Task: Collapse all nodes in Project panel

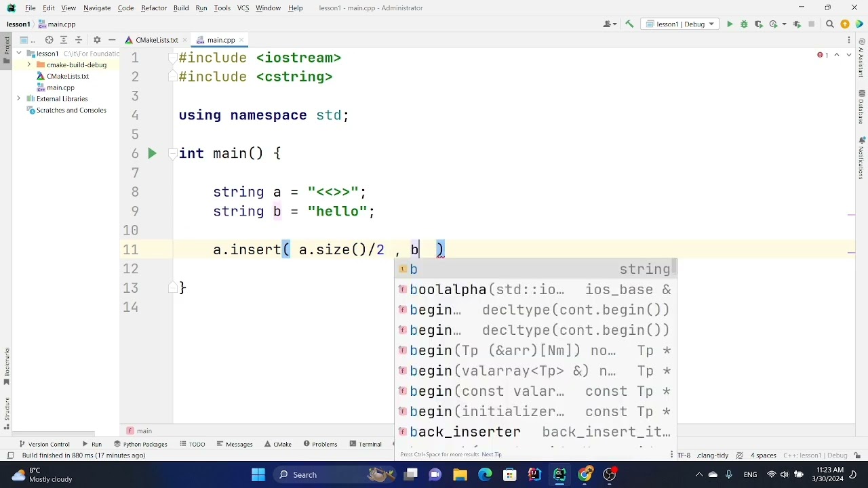Action: pos(79,40)
